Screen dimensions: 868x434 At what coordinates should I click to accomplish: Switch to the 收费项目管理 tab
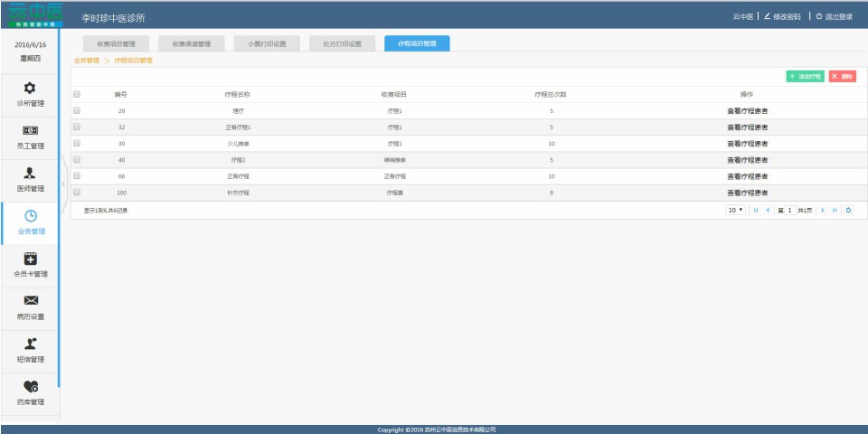116,43
